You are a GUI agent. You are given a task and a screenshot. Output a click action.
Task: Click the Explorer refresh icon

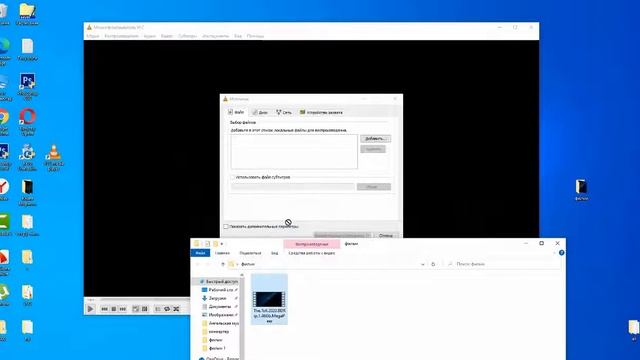[x=433, y=264]
